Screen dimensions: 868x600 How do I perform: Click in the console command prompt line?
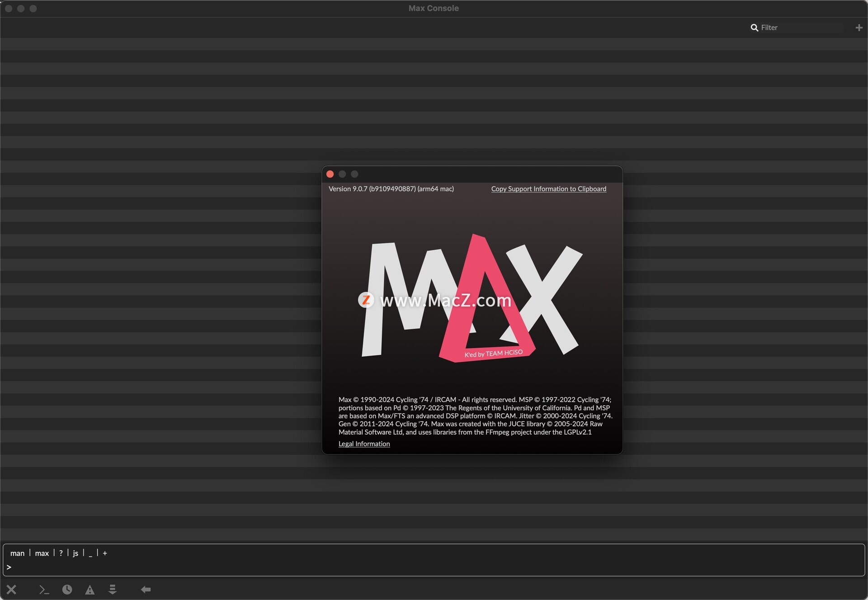pyautogui.click(x=434, y=567)
